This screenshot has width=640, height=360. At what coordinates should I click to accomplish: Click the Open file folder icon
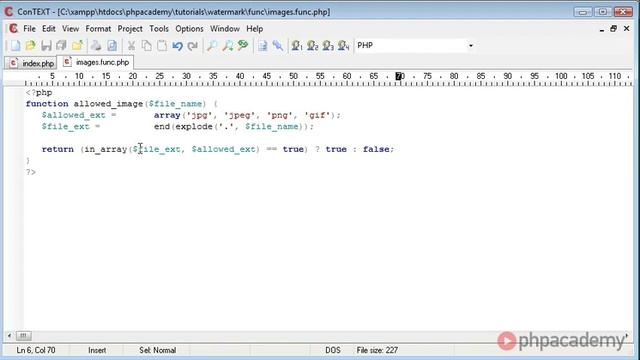coord(31,45)
